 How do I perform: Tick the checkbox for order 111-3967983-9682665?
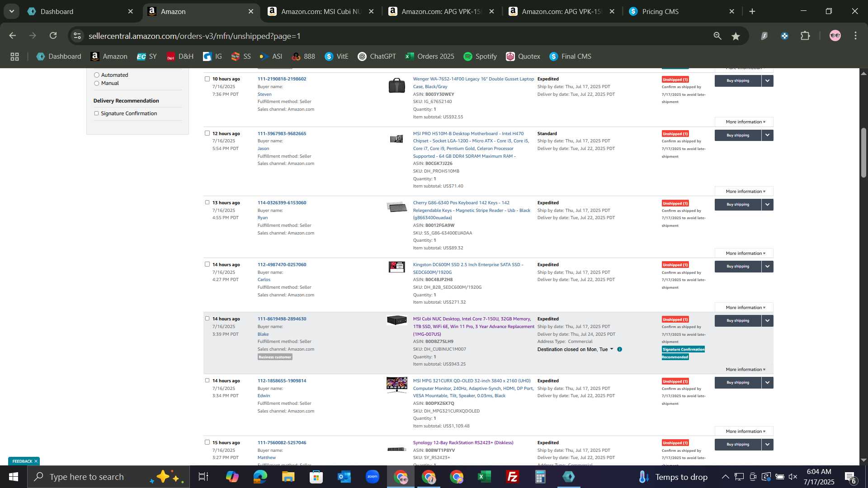coord(207,133)
